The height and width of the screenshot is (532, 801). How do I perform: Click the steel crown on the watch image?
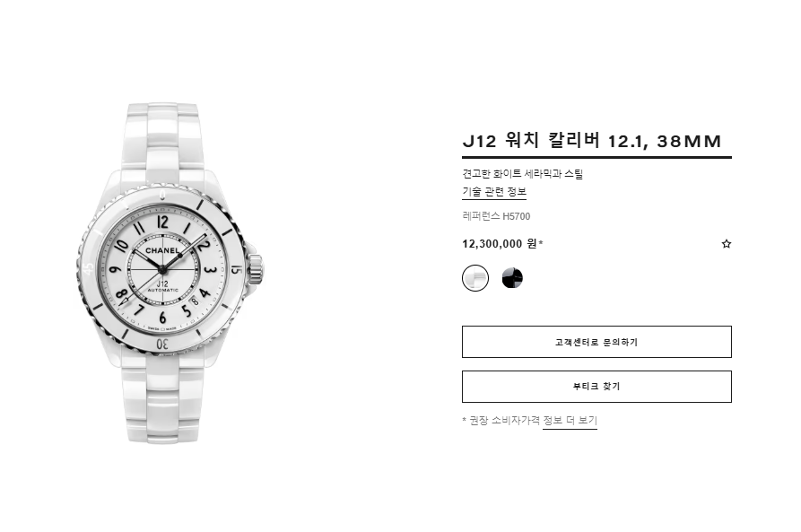coord(255,267)
